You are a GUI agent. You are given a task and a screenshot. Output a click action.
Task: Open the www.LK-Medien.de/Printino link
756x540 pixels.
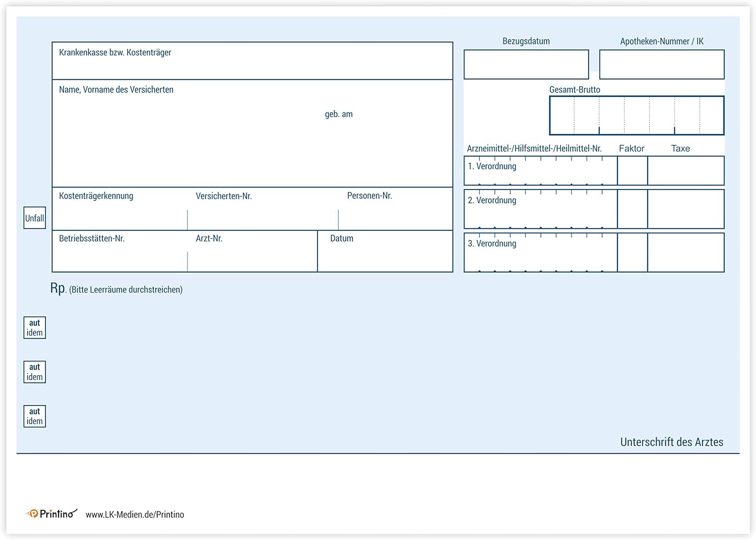coord(135,514)
